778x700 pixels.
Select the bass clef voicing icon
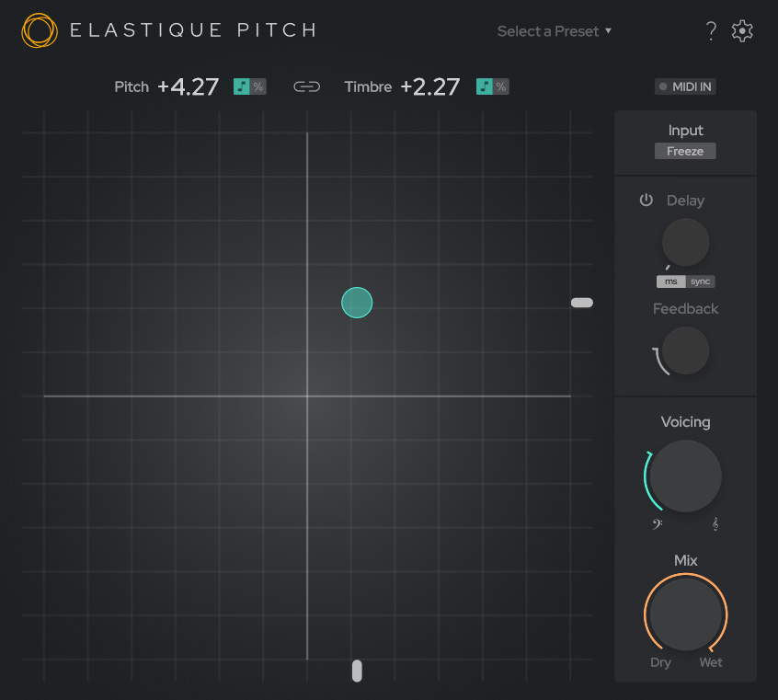tap(656, 523)
